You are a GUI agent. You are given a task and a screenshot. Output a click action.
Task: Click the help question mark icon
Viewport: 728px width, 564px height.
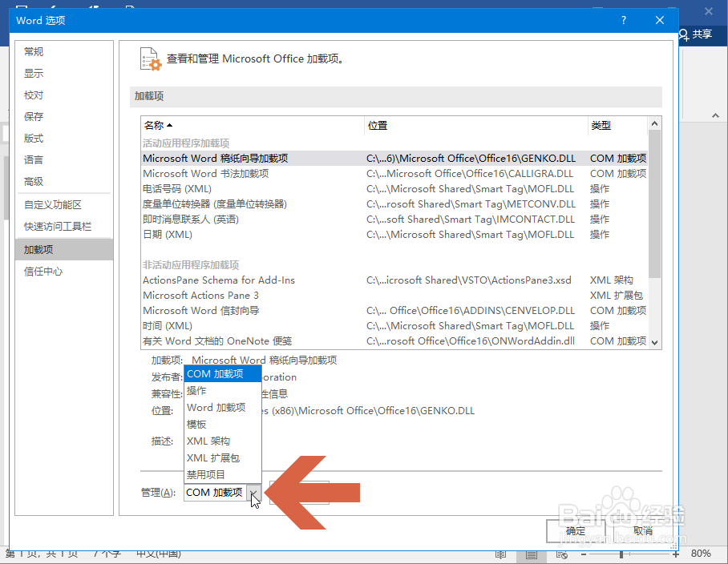(x=624, y=20)
